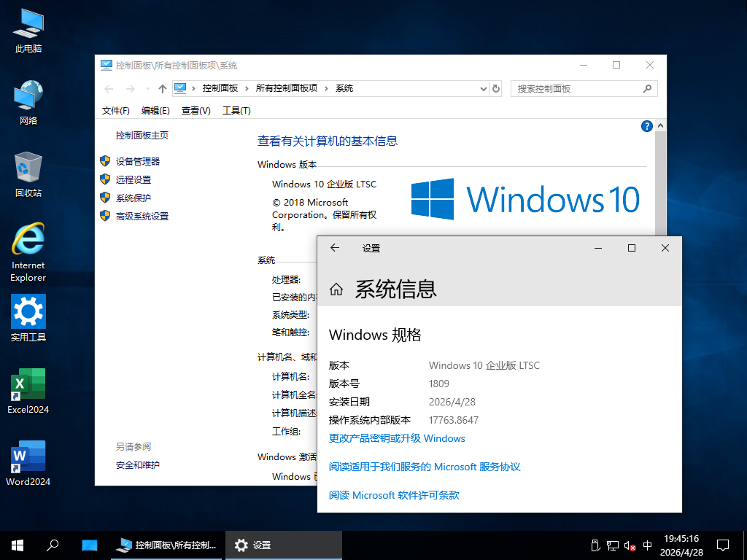747x560 pixels.
Task: Click 所有控制面板项 in the breadcrumb
Action: [x=286, y=88]
